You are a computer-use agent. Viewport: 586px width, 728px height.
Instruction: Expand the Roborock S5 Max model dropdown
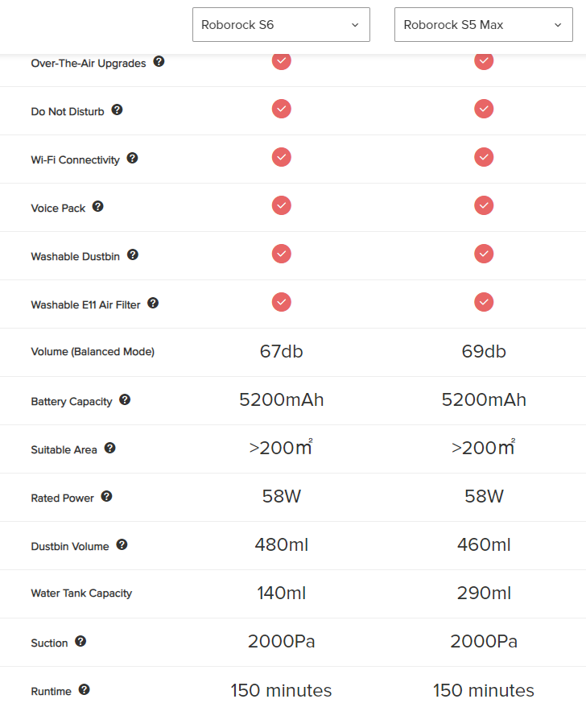coord(484,25)
